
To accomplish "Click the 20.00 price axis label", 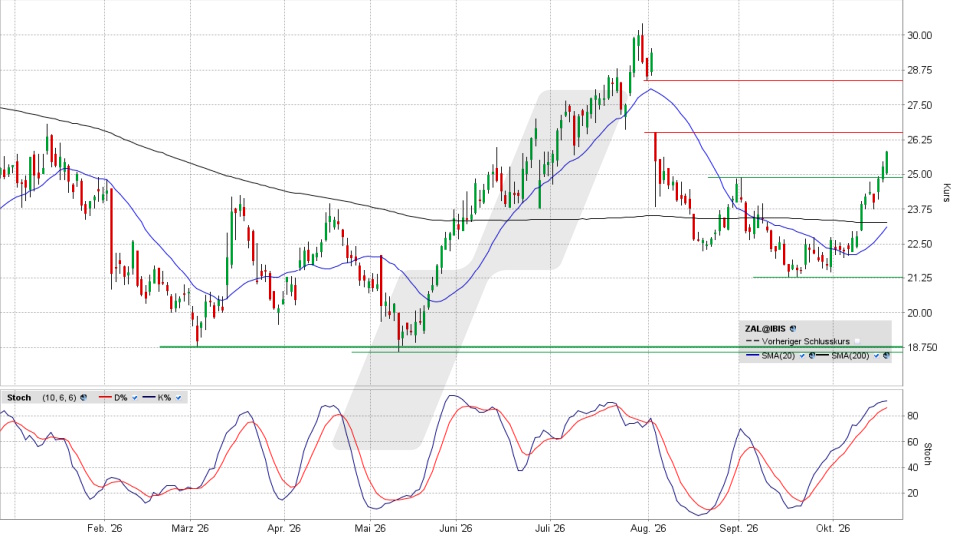I will 920,313.
